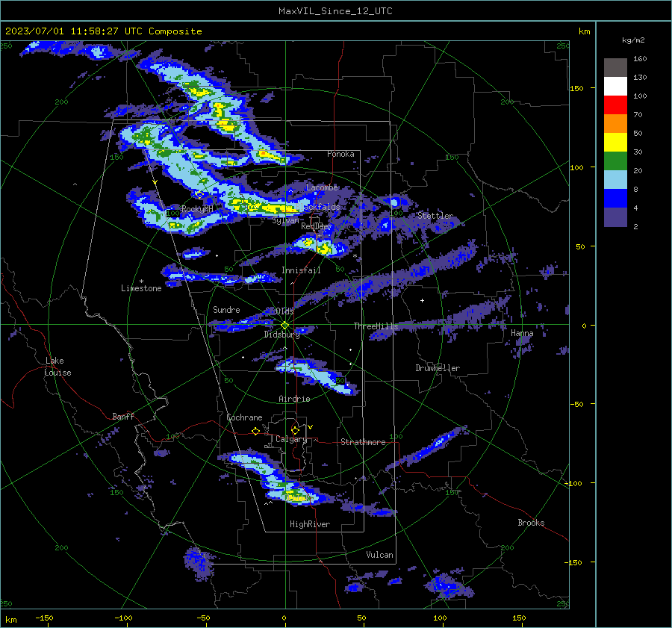The width and height of the screenshot is (672, 628).
Task: Click the Strathmore city label
Action: [363, 442]
